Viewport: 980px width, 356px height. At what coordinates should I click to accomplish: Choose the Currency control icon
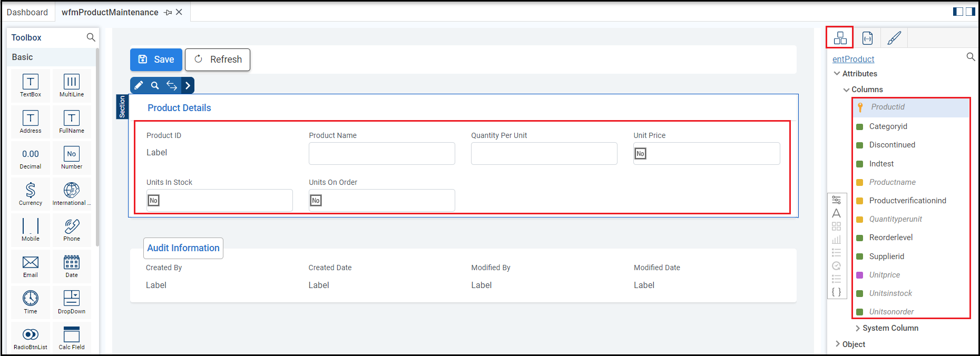(x=31, y=193)
